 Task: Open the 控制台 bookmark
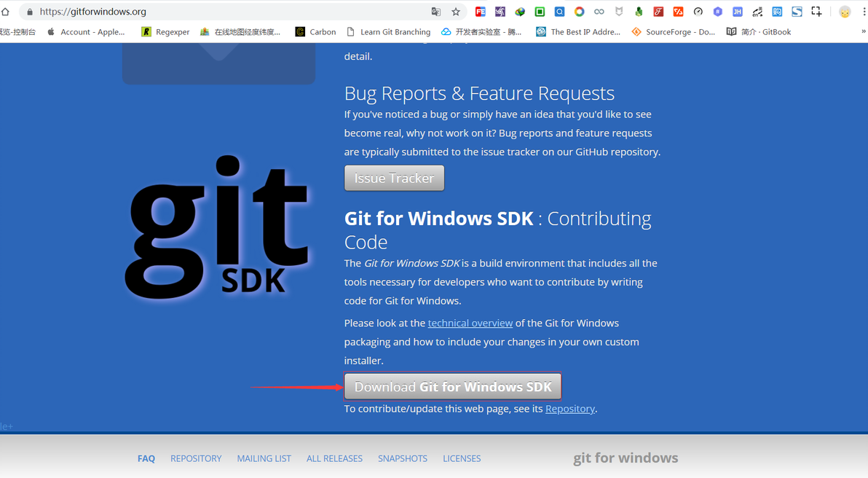tap(17, 31)
